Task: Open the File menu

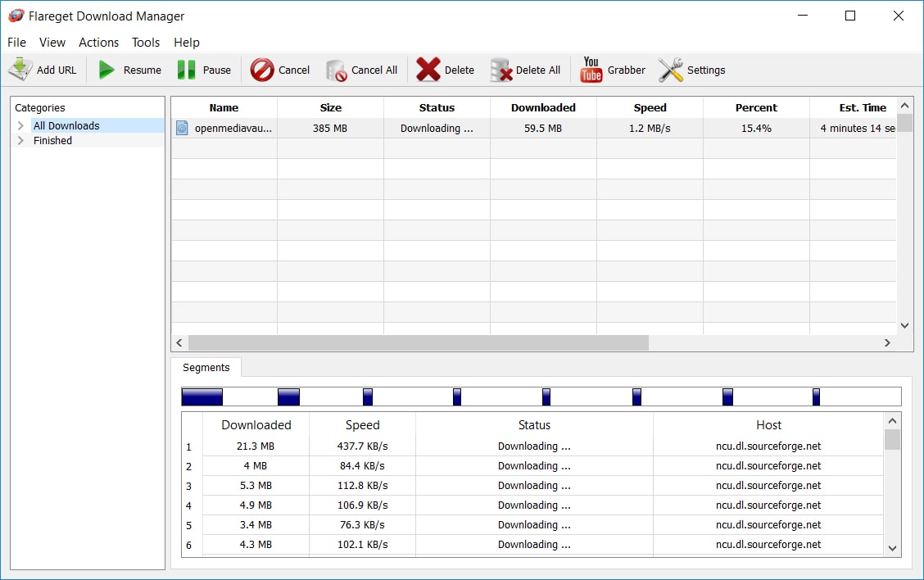Action: click(x=16, y=43)
